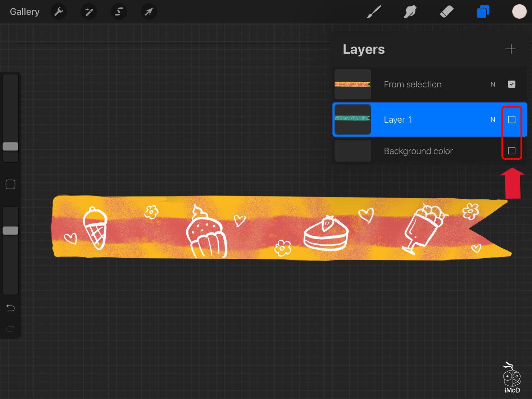Add a new layer with the plus button
This screenshot has height=399, width=532.
[x=511, y=49]
